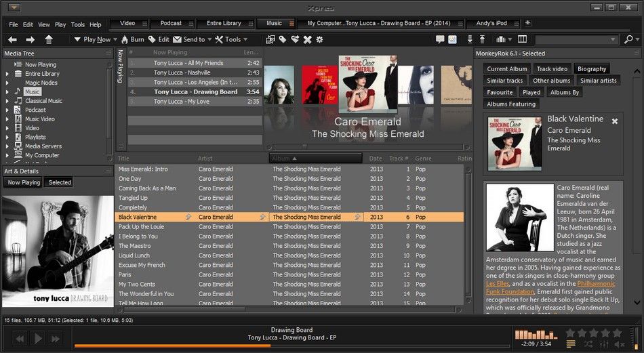The height and width of the screenshot is (353, 644).
Task: Click the art view icon beside speech bubble
Action: click(452, 39)
